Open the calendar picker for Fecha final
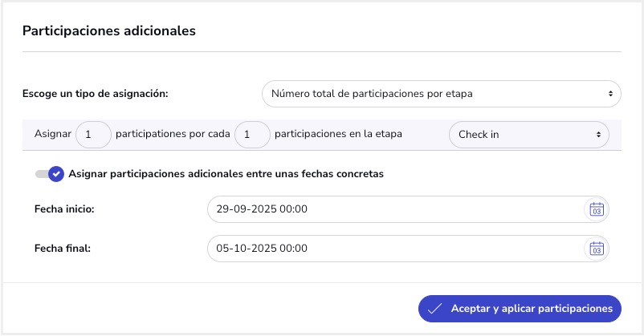 [596, 248]
